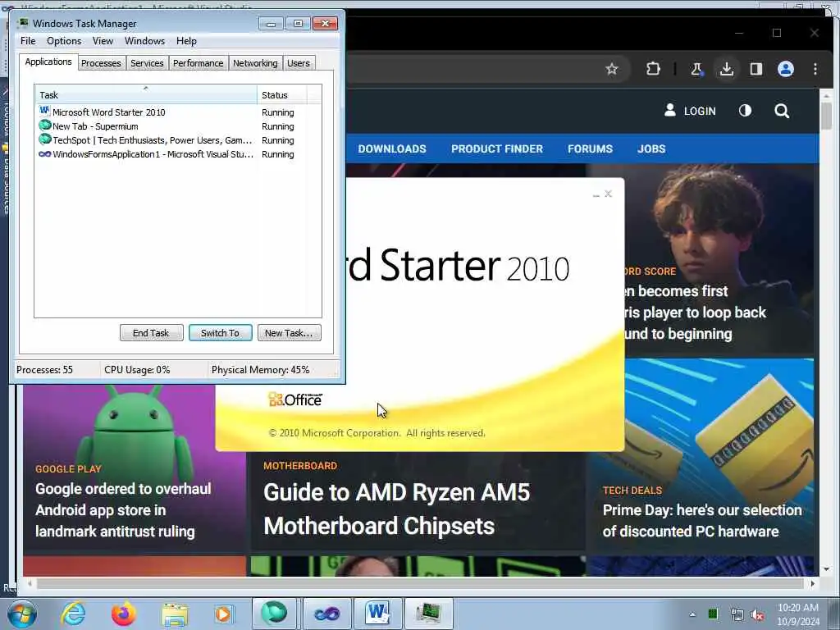Viewport: 840px width, 630px height.
Task: Open the Options menu in Task Manager
Action: [64, 41]
